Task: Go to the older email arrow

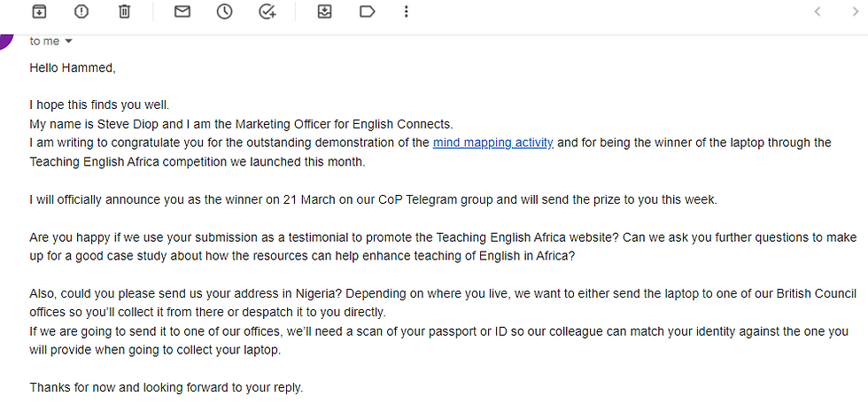Action: tap(851, 12)
